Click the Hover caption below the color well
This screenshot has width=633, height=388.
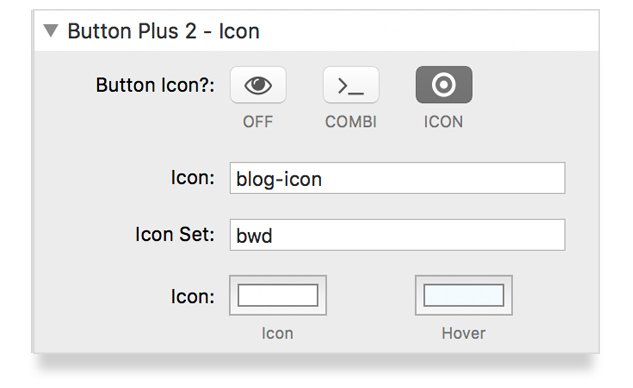click(463, 333)
